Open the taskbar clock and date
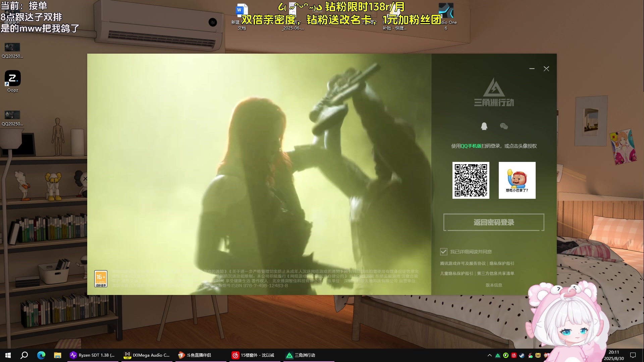The width and height of the screenshot is (644, 362). click(x=614, y=355)
